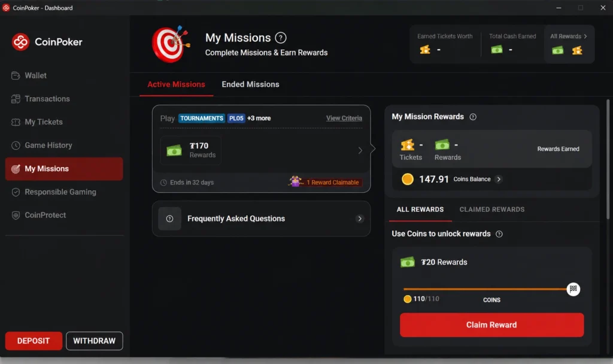613x364 pixels.
Task: Click Earned Tickets Worth ticket icon
Action: click(425, 50)
